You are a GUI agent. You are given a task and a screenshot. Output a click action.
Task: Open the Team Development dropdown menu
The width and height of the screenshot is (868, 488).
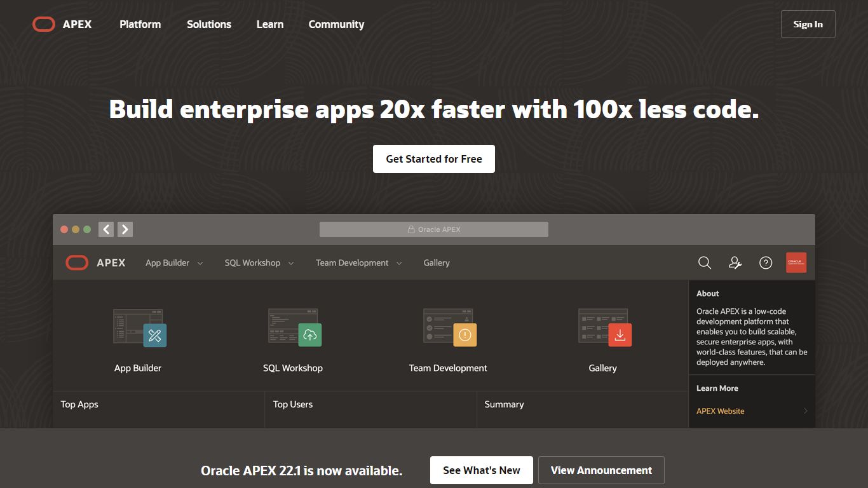359,262
